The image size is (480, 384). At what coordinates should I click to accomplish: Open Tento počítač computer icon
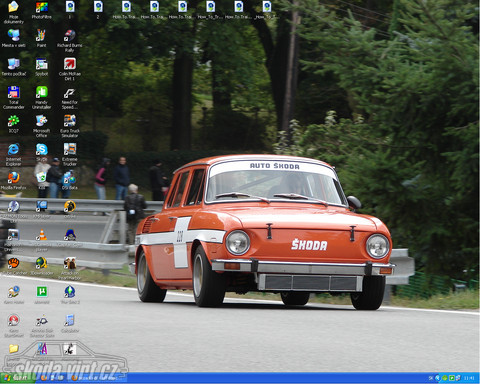13,64
